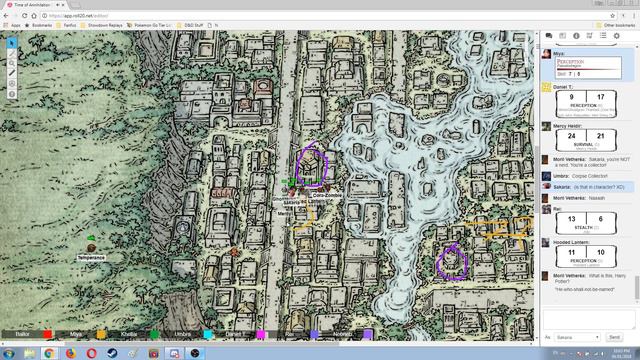
Task: Open the My Settings gear tab
Action: (x=616, y=36)
